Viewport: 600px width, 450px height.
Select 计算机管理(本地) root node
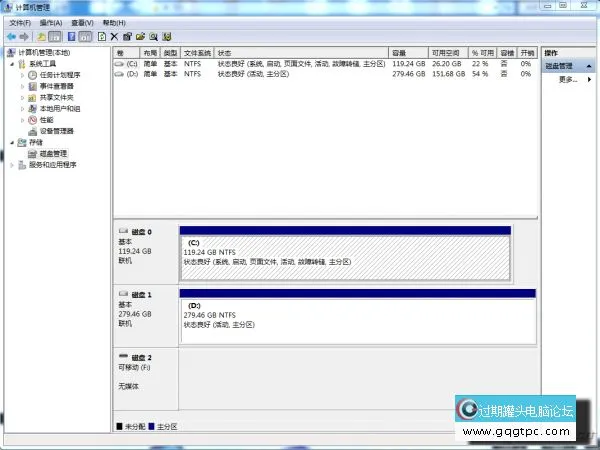click(44, 52)
